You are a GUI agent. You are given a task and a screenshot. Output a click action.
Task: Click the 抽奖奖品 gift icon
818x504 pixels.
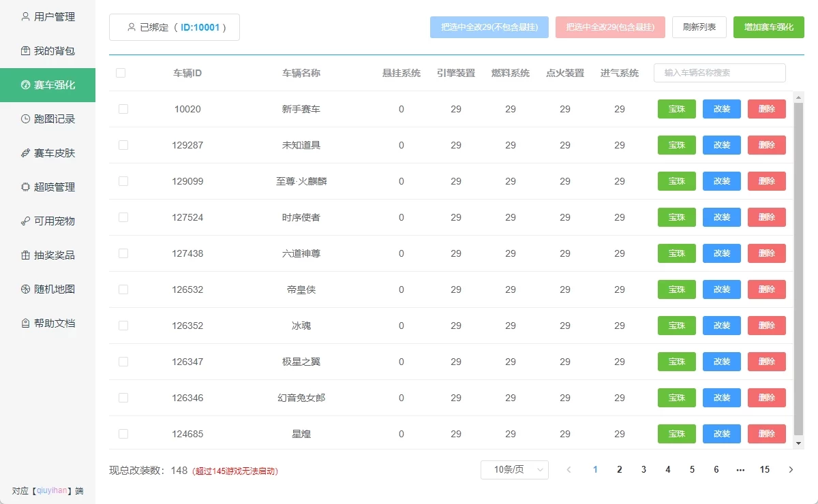pyautogui.click(x=25, y=255)
